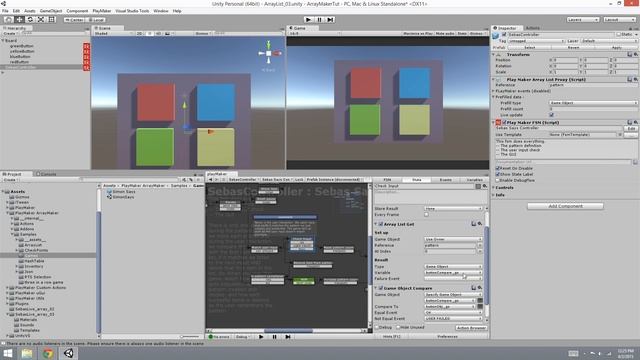Toggle Every Frame checkbox
The height and width of the screenshot is (360, 640).
427,214
